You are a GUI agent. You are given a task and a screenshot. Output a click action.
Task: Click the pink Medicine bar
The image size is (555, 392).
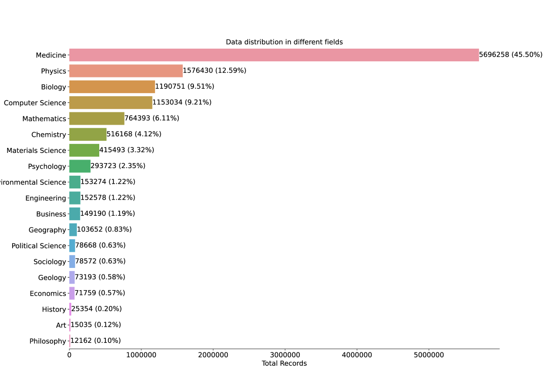coord(273,55)
